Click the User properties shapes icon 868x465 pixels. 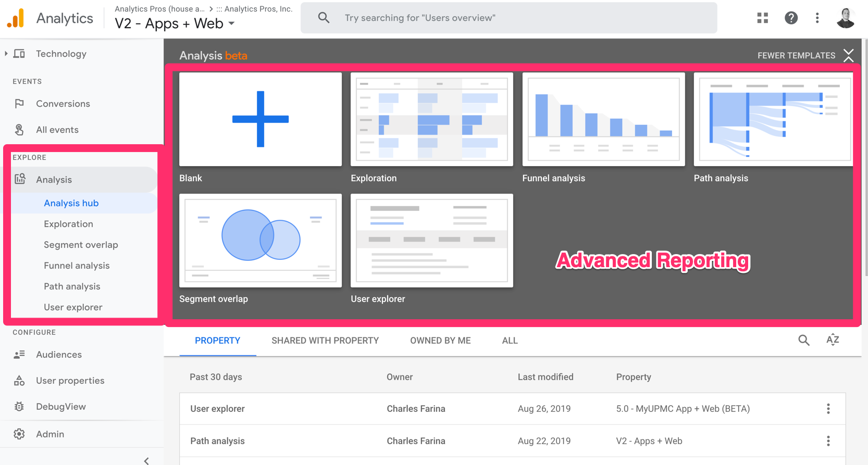point(19,381)
